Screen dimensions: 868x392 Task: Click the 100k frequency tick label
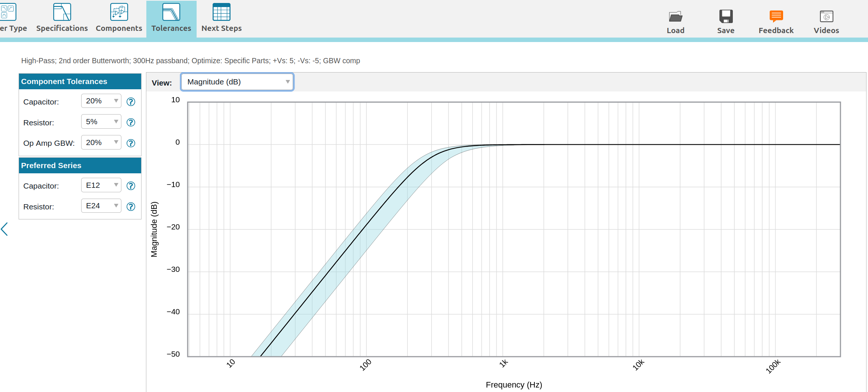(773, 366)
